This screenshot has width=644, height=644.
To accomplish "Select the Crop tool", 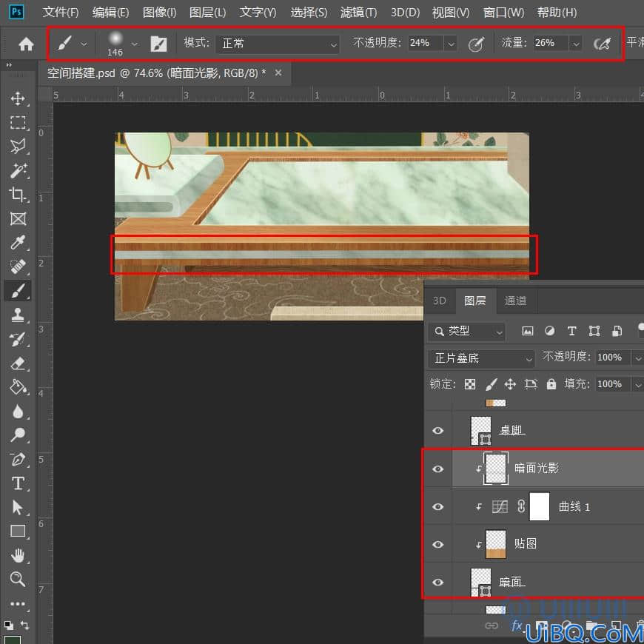I will [18, 194].
